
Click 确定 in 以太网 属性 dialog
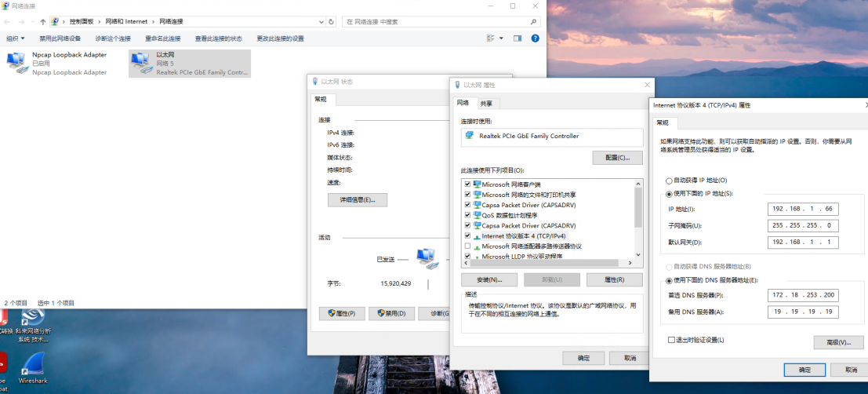click(583, 358)
